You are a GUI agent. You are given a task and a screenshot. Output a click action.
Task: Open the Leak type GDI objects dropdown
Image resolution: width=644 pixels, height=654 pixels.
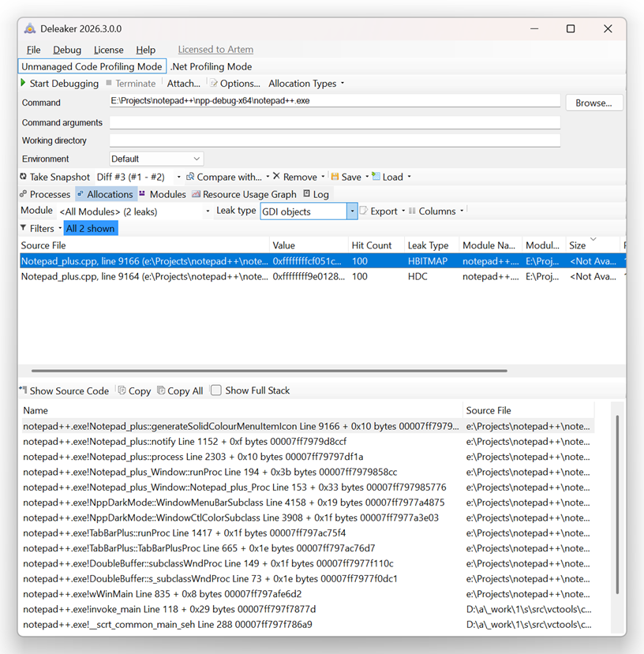[x=352, y=211]
